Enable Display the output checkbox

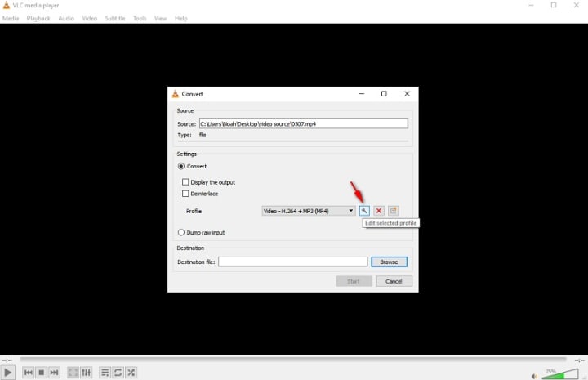coord(185,182)
